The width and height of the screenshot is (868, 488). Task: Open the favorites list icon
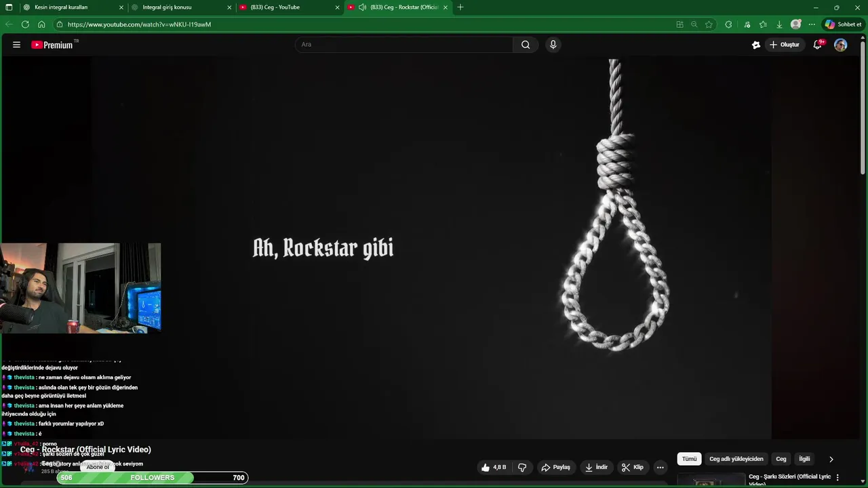[763, 24]
